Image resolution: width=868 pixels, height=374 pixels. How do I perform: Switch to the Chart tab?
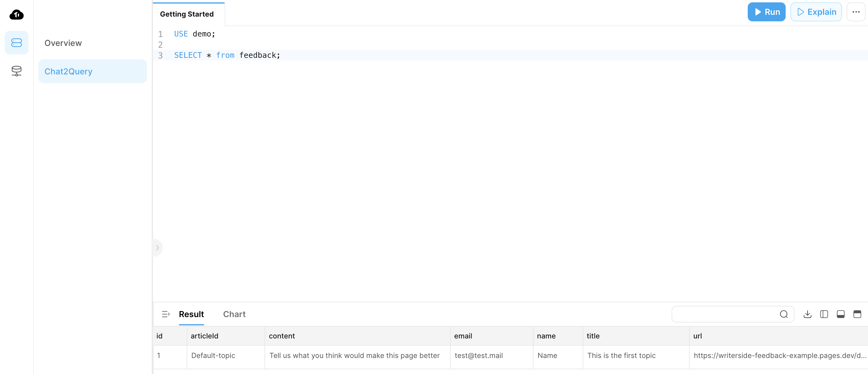click(x=234, y=314)
